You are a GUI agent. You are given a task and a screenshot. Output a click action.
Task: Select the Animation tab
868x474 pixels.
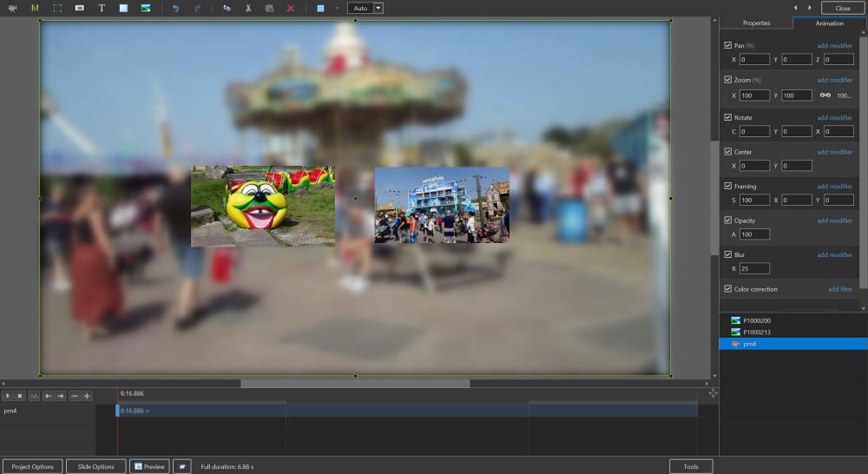point(829,23)
